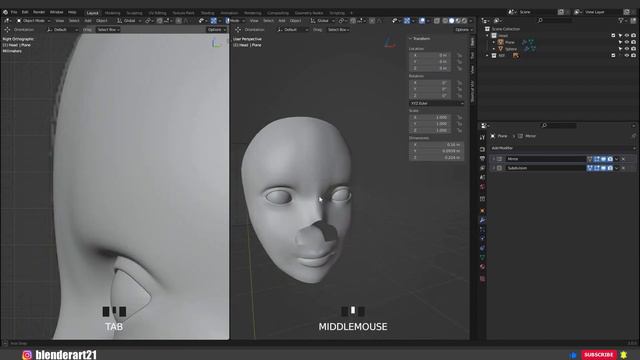Open Options dropdown in left viewport
The height and width of the screenshot is (360, 640).
(216, 30)
